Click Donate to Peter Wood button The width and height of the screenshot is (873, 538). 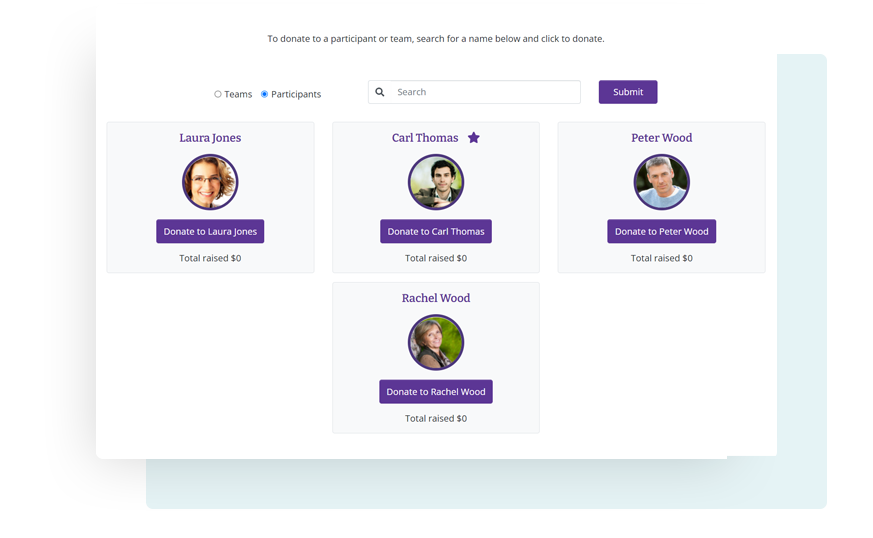661,231
